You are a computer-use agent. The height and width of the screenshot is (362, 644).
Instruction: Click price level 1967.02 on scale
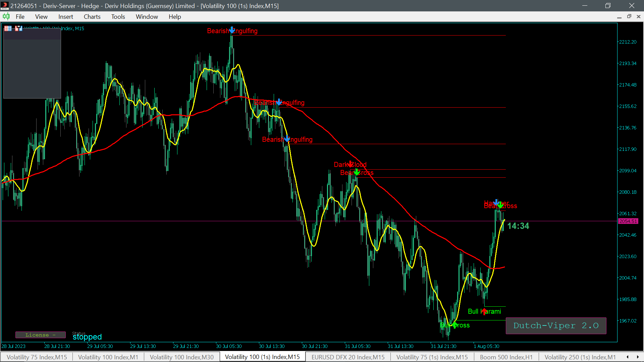pos(628,321)
